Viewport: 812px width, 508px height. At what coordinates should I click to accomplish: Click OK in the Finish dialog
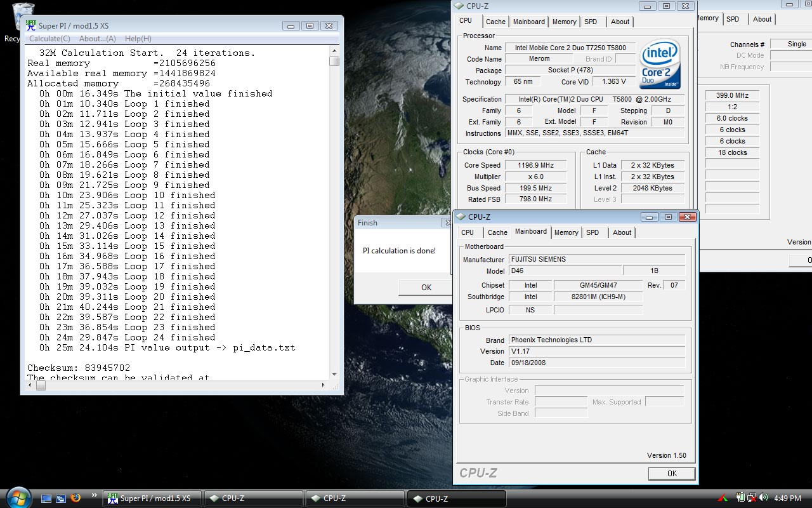(x=426, y=287)
